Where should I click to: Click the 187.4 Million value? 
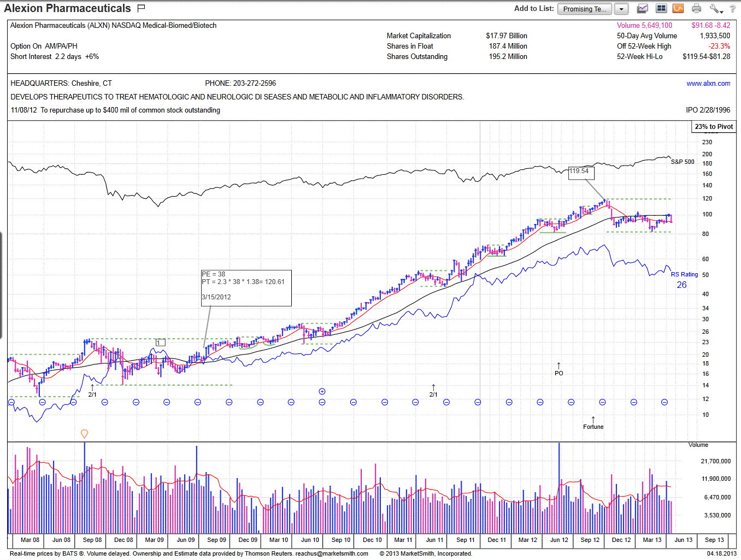[x=508, y=46]
